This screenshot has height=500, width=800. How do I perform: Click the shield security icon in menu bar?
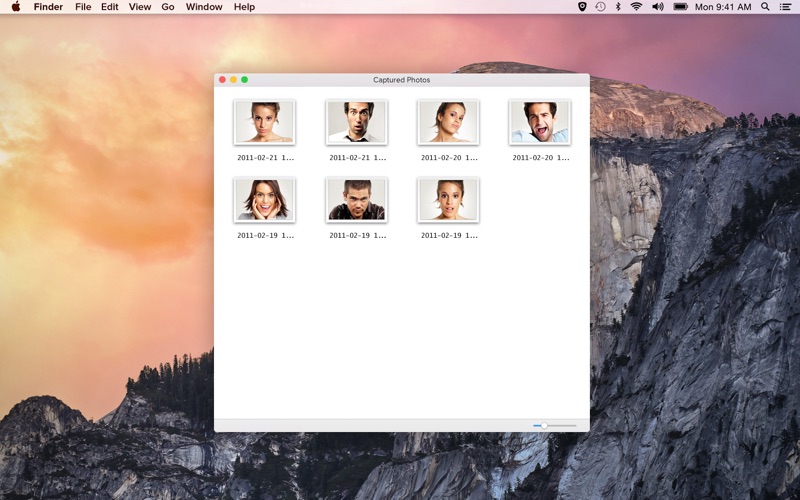tap(582, 7)
